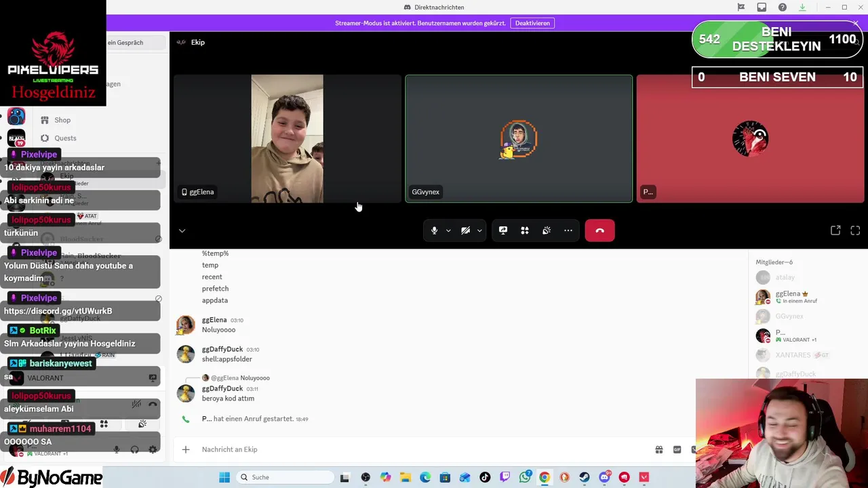Open Discord from the taskbar
The width and height of the screenshot is (868, 488).
tap(604, 477)
